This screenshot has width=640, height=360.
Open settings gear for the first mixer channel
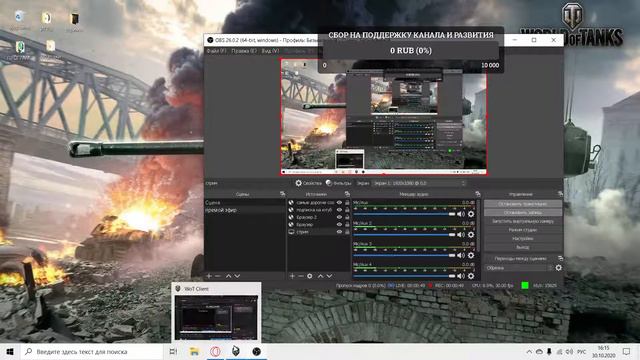[471, 214]
